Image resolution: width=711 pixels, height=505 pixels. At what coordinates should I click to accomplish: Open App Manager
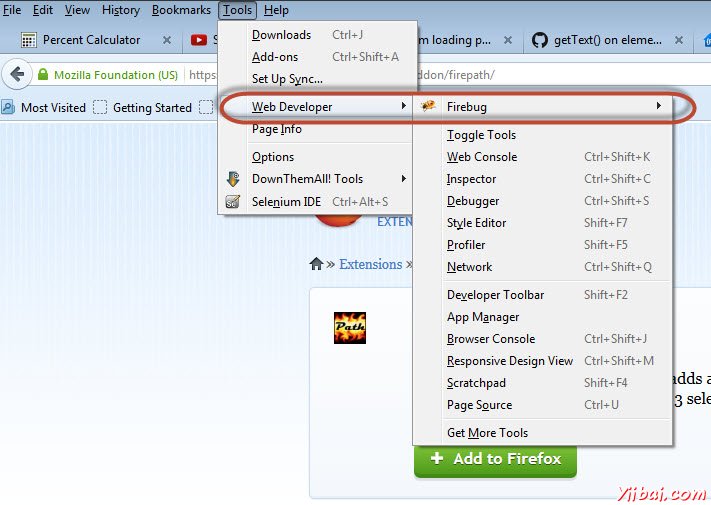543,317
